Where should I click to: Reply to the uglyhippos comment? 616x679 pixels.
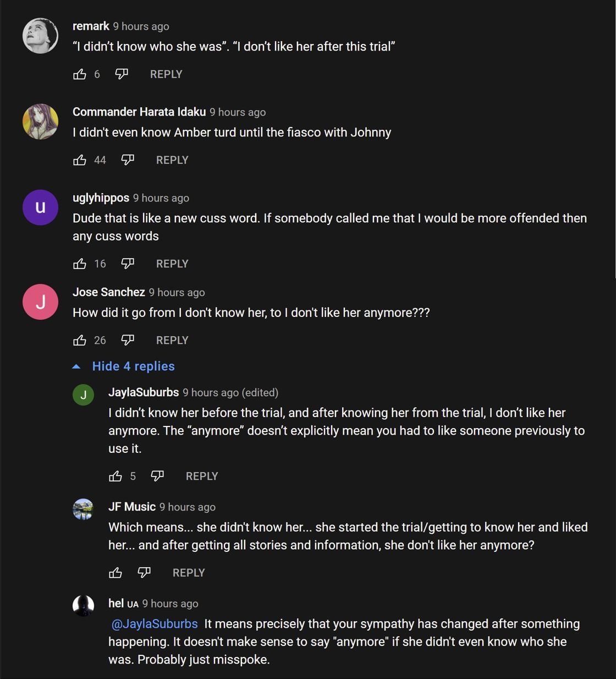(x=172, y=264)
